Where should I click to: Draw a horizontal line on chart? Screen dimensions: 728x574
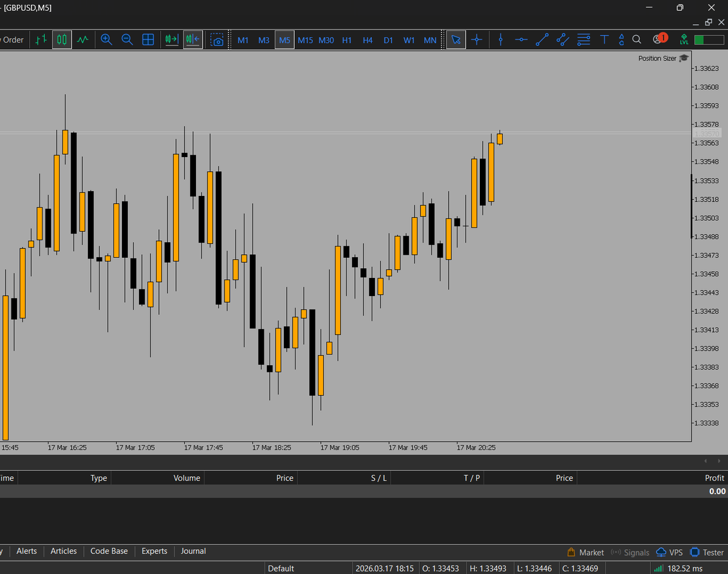point(521,40)
